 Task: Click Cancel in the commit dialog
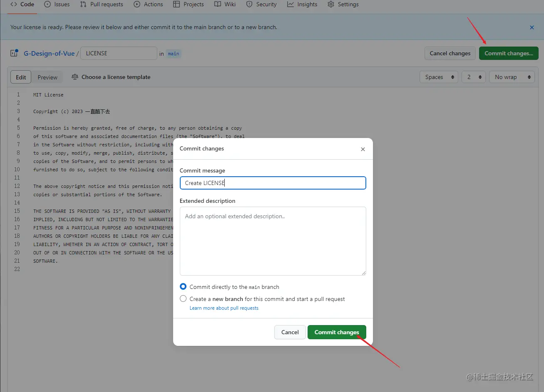pyautogui.click(x=290, y=332)
